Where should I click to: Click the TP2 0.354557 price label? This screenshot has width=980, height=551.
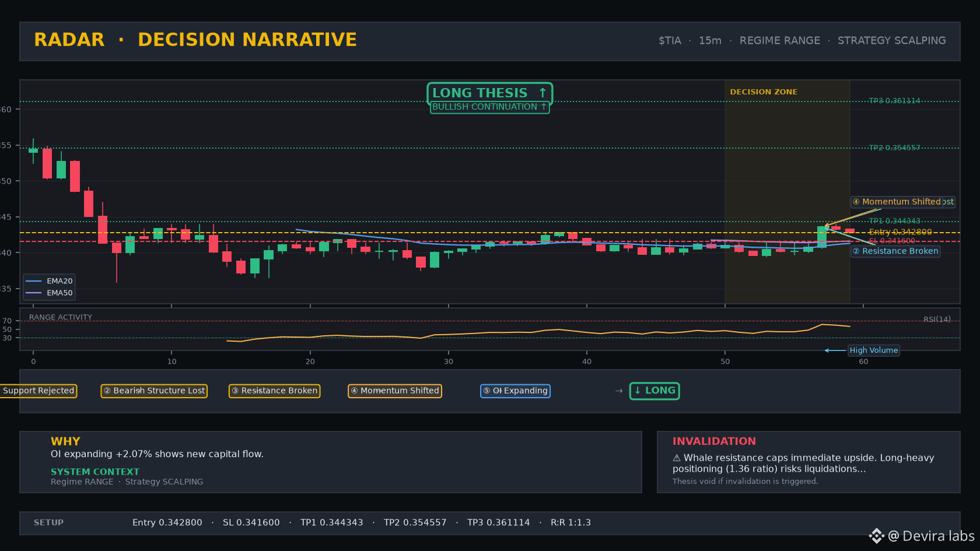[x=894, y=148]
